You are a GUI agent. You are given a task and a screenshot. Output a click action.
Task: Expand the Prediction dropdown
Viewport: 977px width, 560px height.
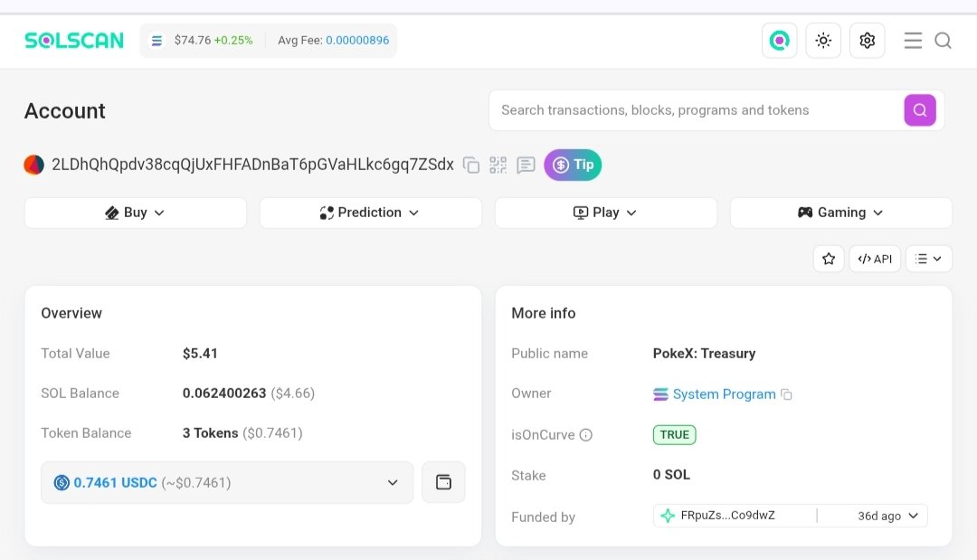click(x=370, y=213)
